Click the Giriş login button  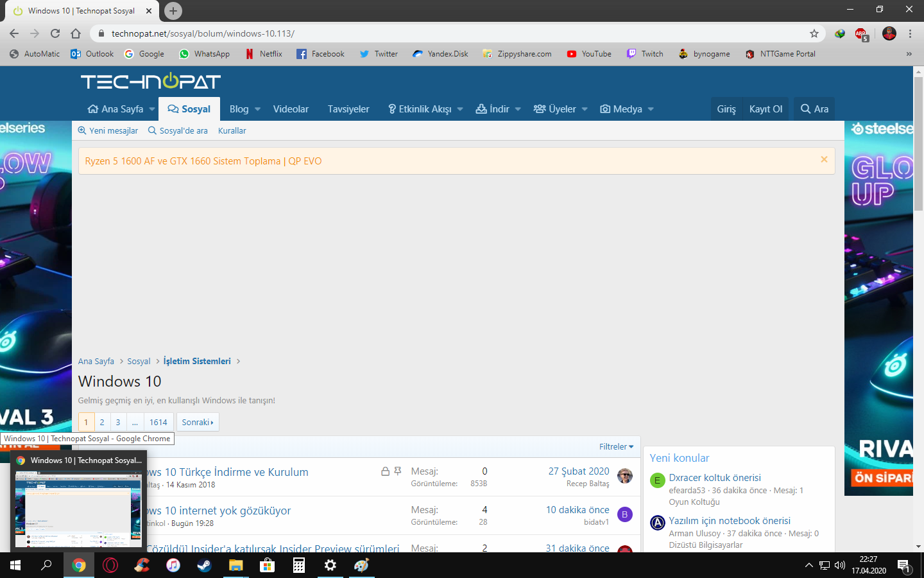pyautogui.click(x=726, y=109)
